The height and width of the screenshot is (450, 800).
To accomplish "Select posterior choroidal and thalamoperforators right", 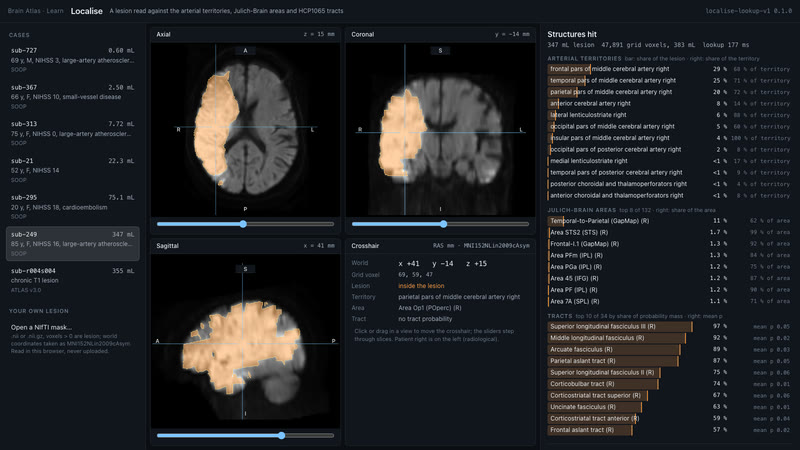I will pos(668,184).
